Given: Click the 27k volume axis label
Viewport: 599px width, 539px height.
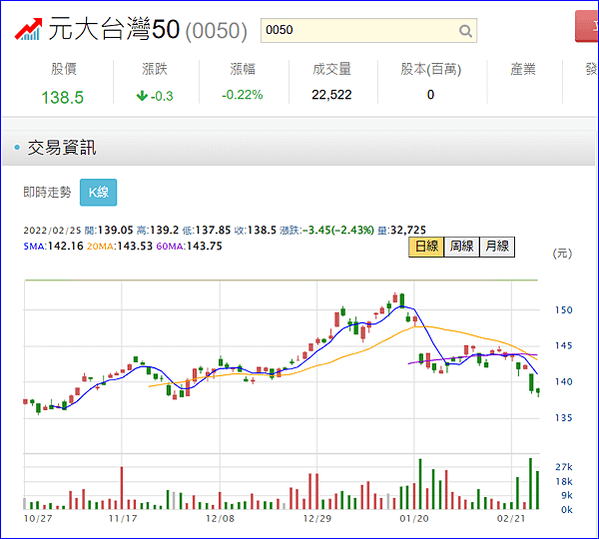Looking at the screenshot, I should click(564, 467).
